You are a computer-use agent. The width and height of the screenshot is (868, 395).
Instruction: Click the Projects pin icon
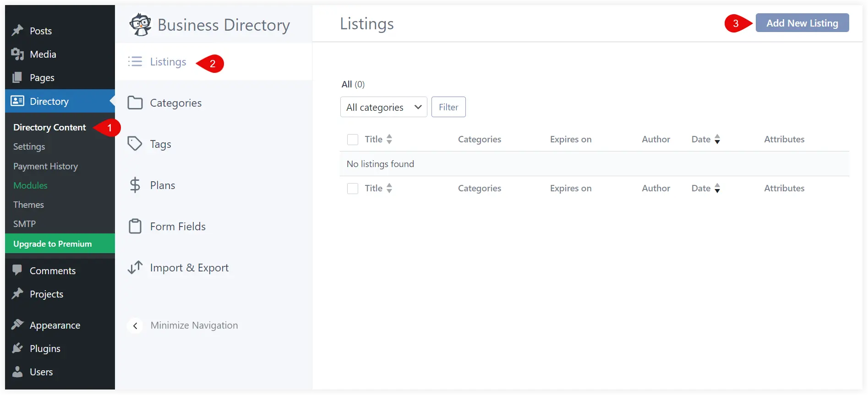[x=17, y=293]
